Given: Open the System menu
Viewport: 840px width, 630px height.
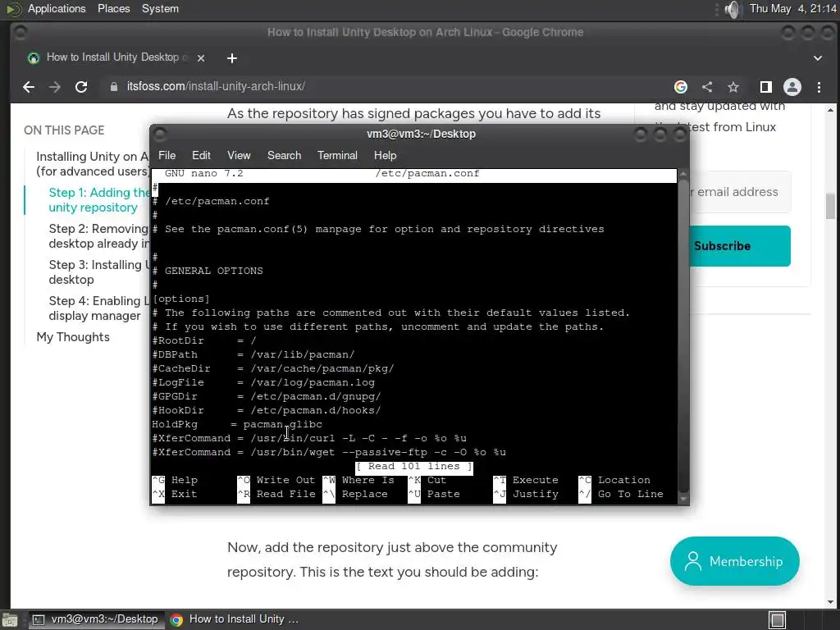Looking at the screenshot, I should tap(160, 8).
